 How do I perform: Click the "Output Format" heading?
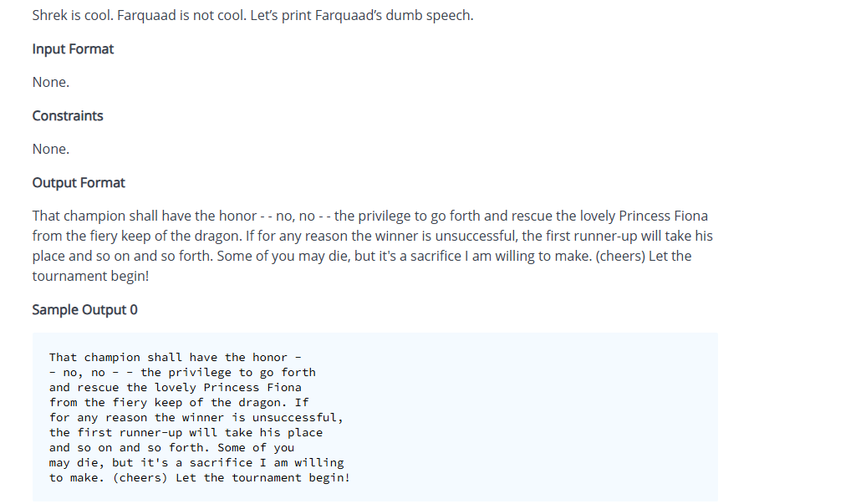click(79, 183)
